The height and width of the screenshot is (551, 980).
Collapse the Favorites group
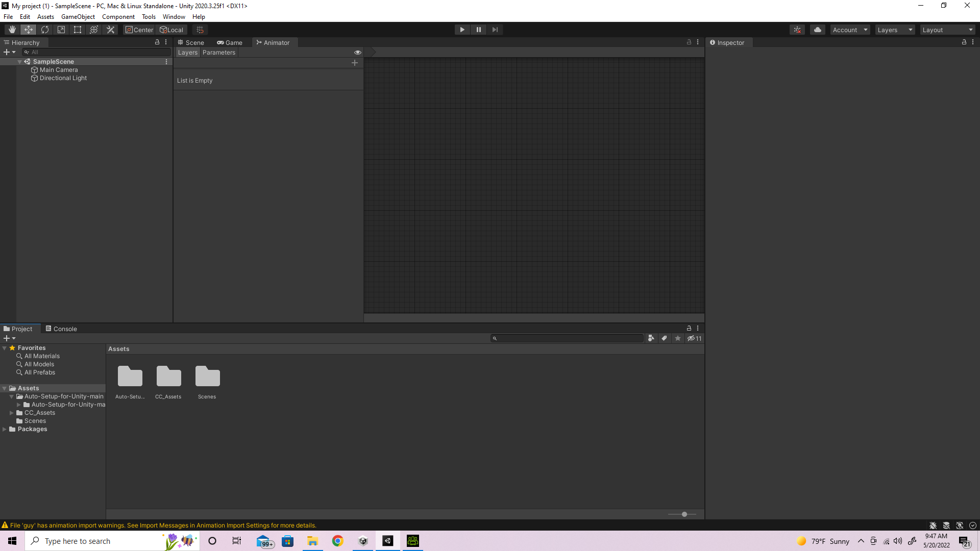pos(5,348)
